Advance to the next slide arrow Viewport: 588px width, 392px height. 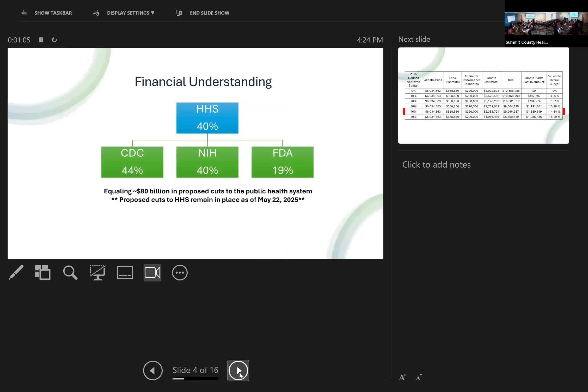(x=238, y=370)
